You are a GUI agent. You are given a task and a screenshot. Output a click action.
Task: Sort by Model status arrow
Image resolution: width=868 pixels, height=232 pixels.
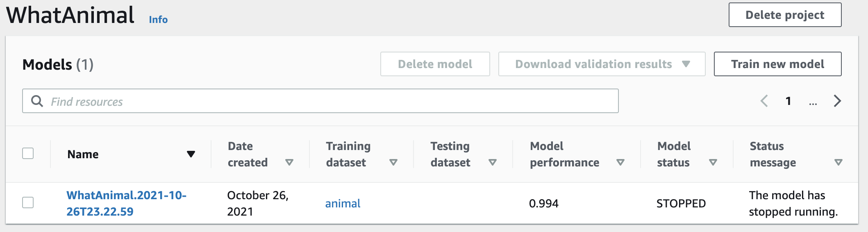tap(713, 163)
